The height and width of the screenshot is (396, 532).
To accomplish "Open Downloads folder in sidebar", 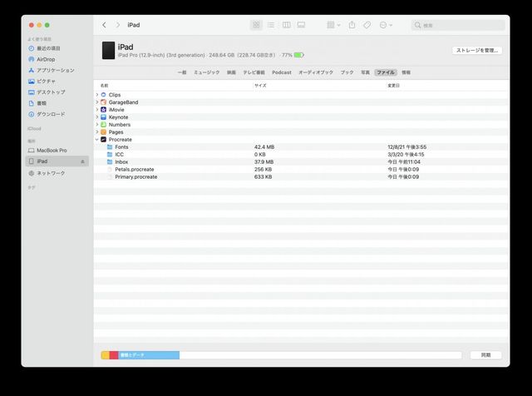I will [x=57, y=114].
